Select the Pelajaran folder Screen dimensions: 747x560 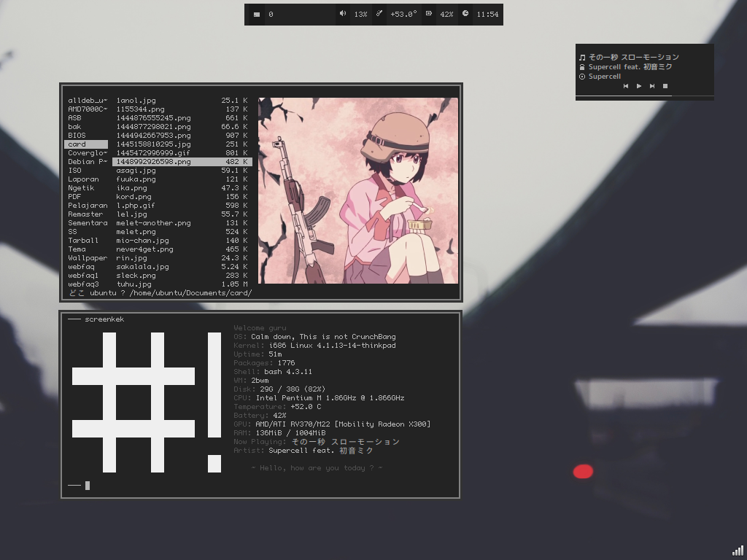pyautogui.click(x=88, y=206)
